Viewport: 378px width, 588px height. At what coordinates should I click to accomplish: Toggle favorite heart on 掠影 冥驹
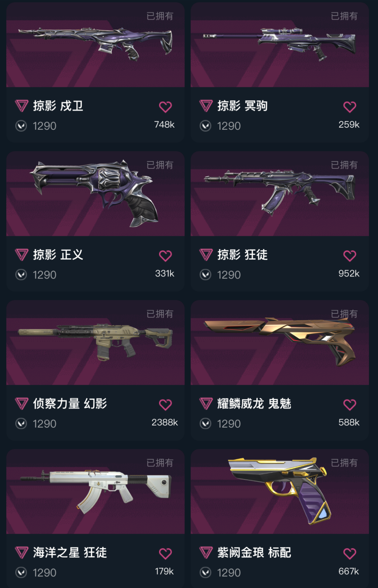point(350,107)
